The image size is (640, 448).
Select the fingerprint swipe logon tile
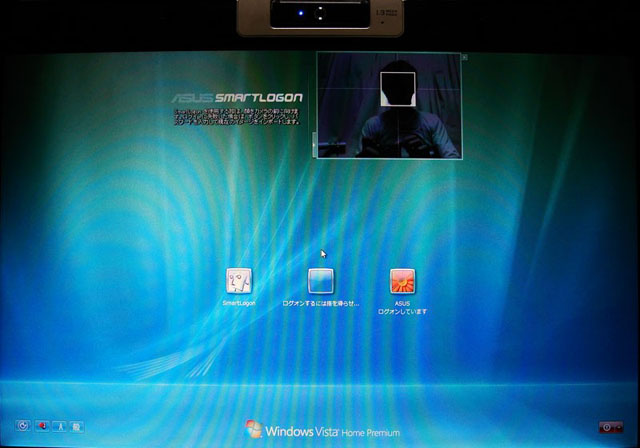pos(321,281)
